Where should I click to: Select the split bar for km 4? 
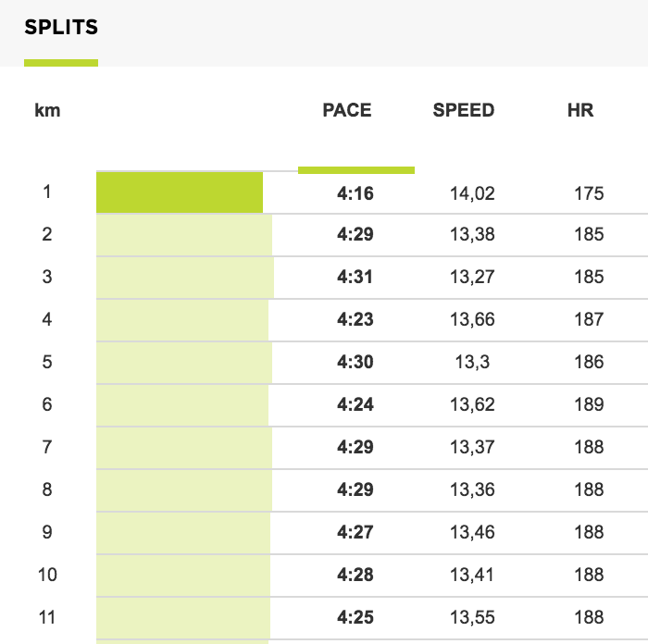182,320
